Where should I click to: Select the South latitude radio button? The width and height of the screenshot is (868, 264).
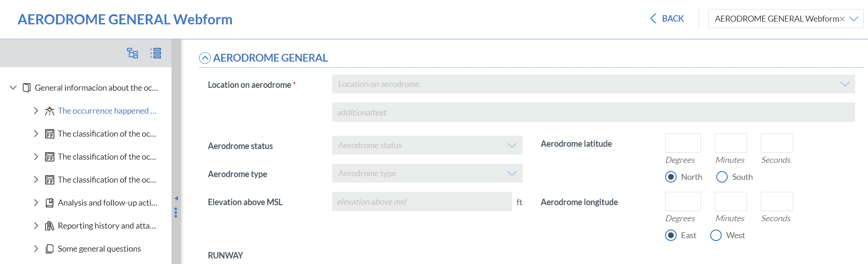pos(722,177)
